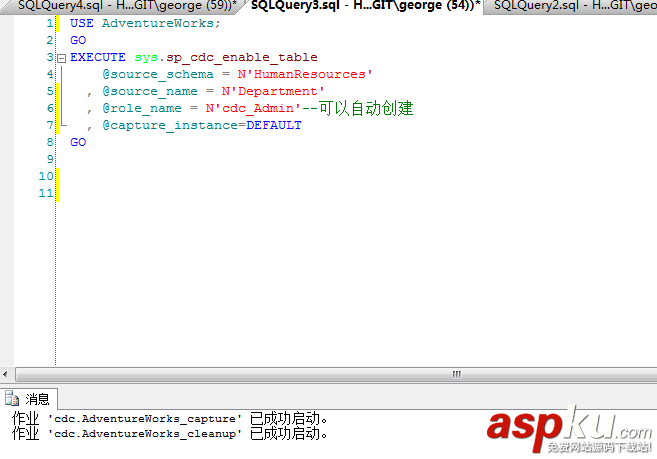Collapse the EXECUTE code block
Screen dimensions: 657x459
pyautogui.click(x=62, y=58)
